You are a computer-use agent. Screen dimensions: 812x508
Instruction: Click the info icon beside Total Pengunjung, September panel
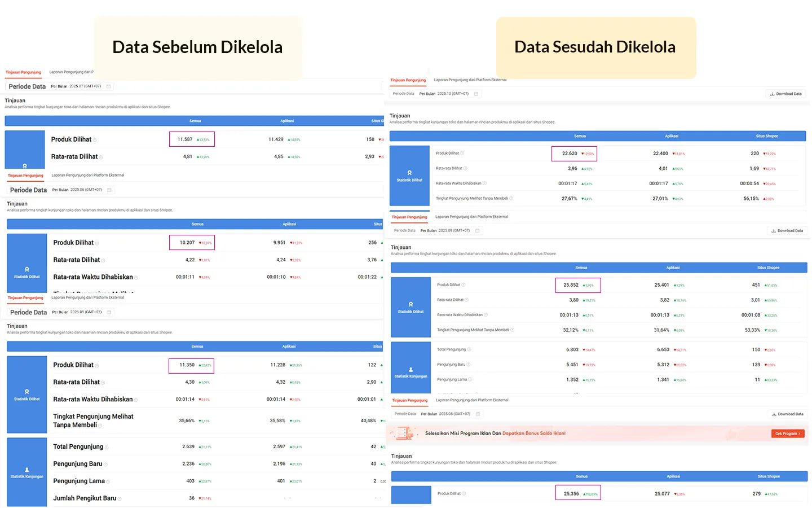[469, 349]
